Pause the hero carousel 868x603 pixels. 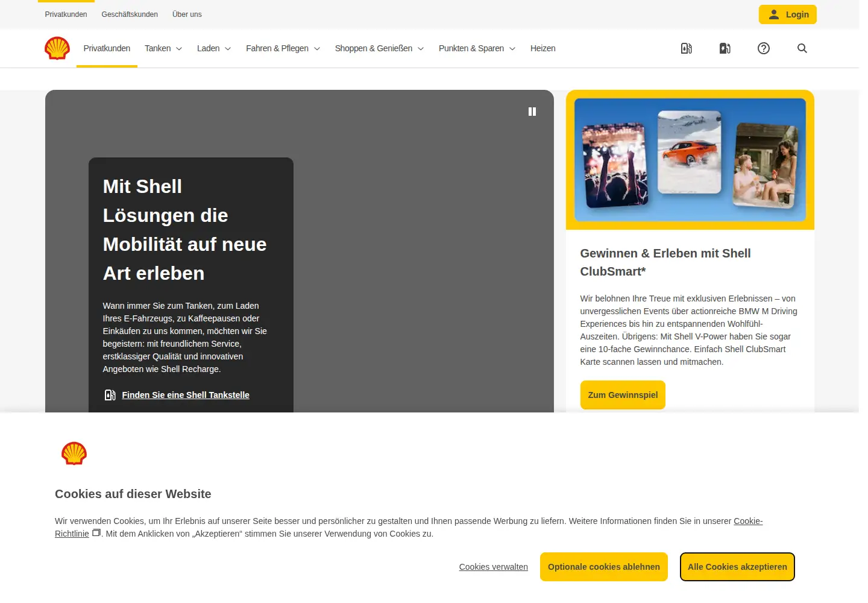pyautogui.click(x=532, y=112)
